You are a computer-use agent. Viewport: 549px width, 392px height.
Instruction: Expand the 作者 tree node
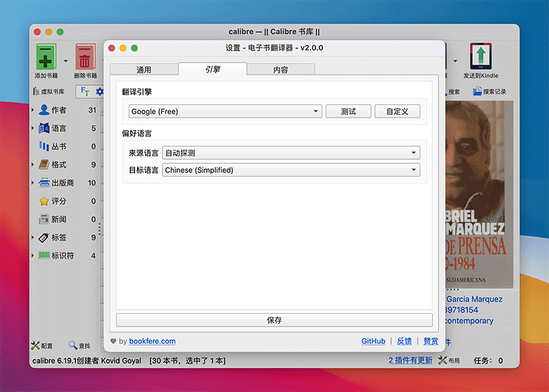click(32, 110)
